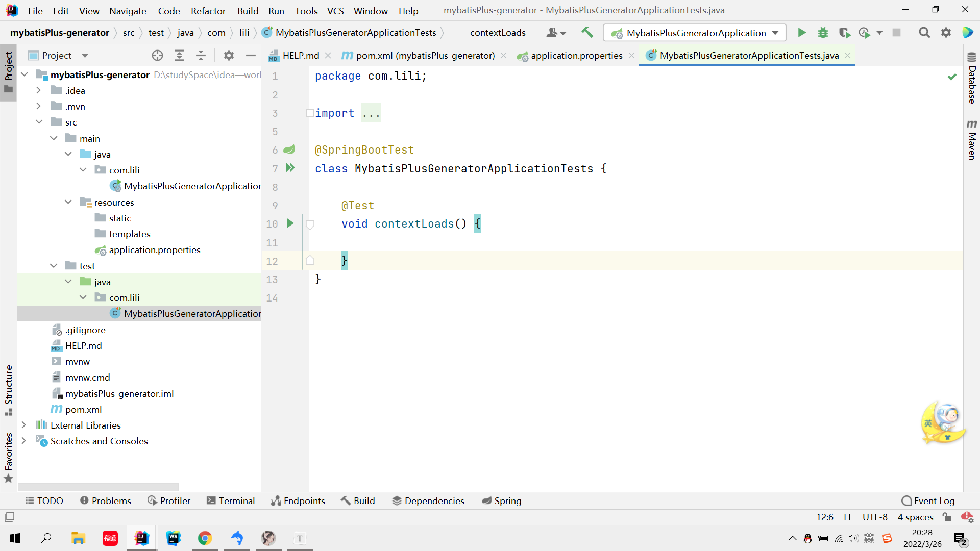Click the Stop square button

[x=896, y=33]
